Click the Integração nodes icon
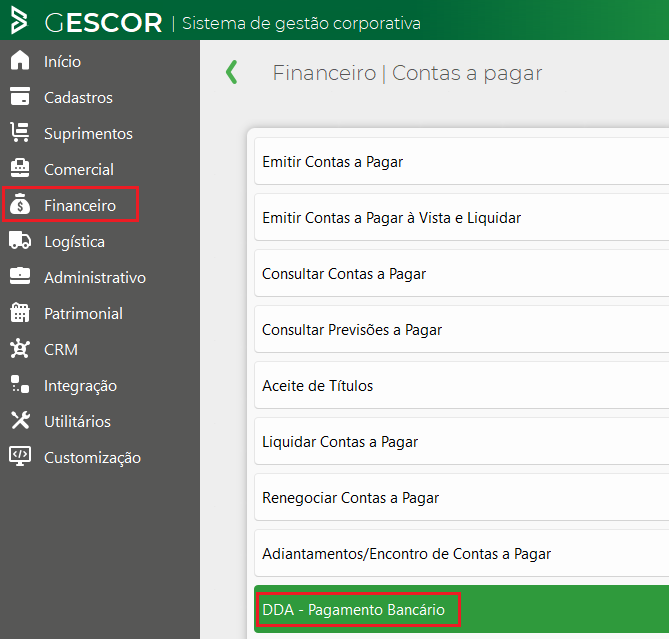669x639 pixels. [20, 385]
